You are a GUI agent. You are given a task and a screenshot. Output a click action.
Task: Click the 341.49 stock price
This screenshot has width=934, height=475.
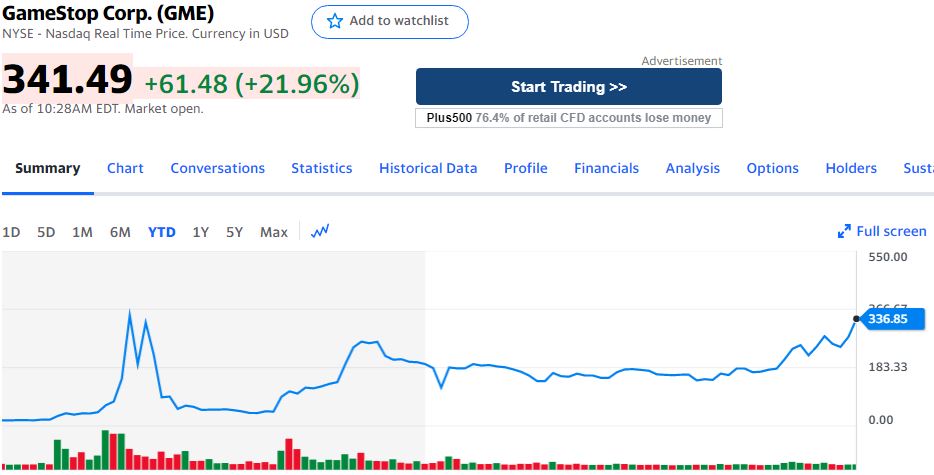[x=67, y=78]
